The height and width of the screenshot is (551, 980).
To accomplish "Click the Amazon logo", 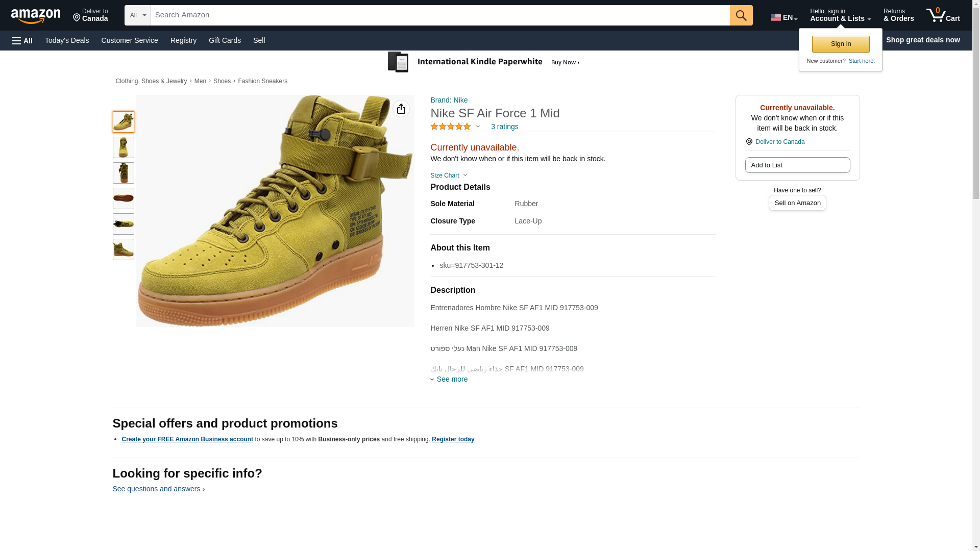I will coord(36,16).
